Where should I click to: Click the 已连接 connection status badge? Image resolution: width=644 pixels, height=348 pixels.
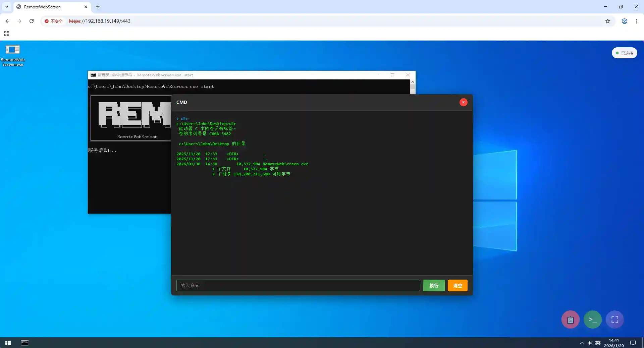(x=624, y=53)
